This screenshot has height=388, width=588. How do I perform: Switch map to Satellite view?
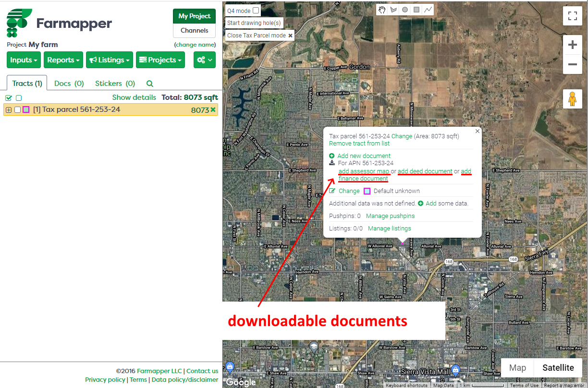tap(558, 368)
